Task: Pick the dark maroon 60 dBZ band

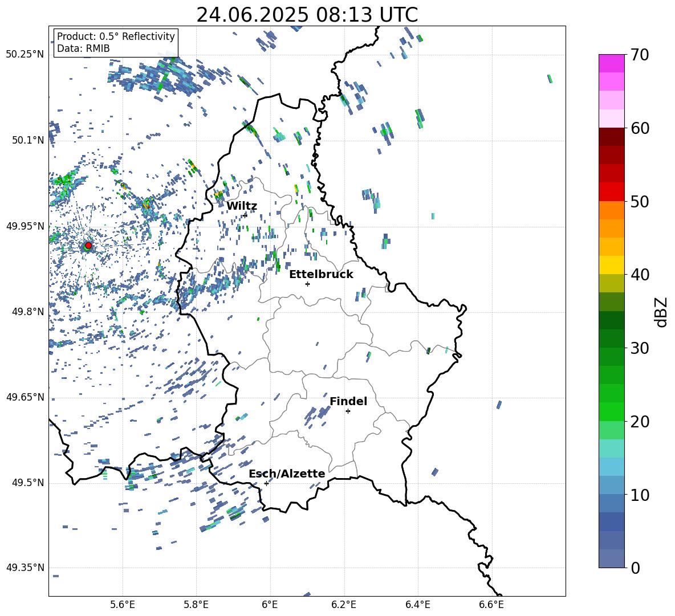Action: (x=611, y=137)
